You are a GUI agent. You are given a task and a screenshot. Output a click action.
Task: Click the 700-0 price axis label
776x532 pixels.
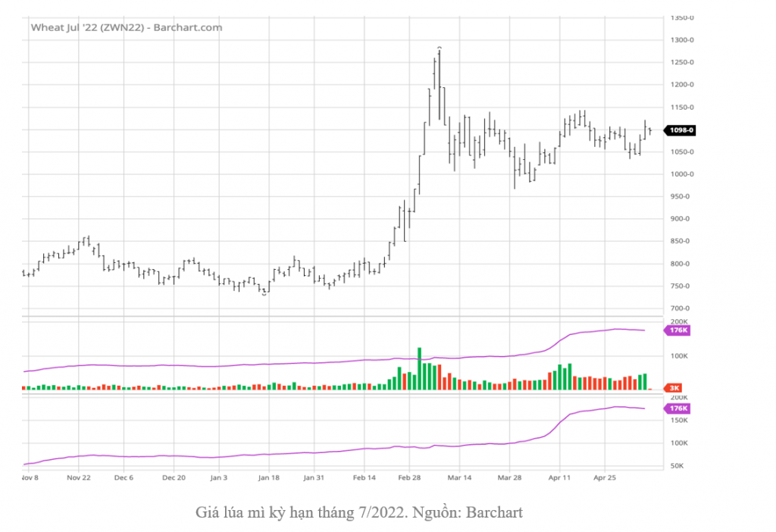pyautogui.click(x=683, y=308)
